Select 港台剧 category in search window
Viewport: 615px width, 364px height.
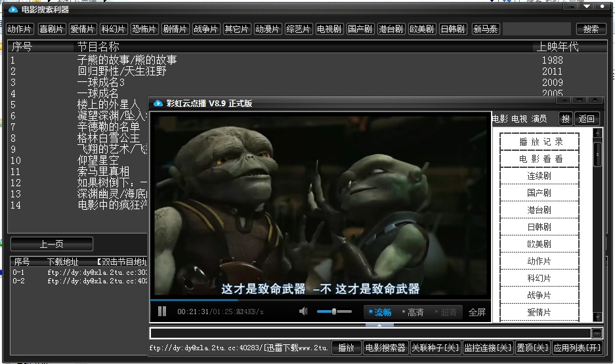point(391,29)
